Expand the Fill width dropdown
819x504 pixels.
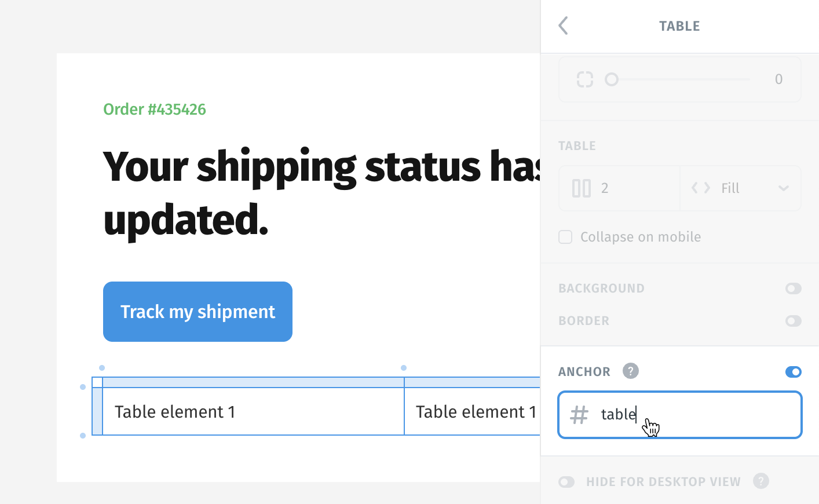coord(741,188)
